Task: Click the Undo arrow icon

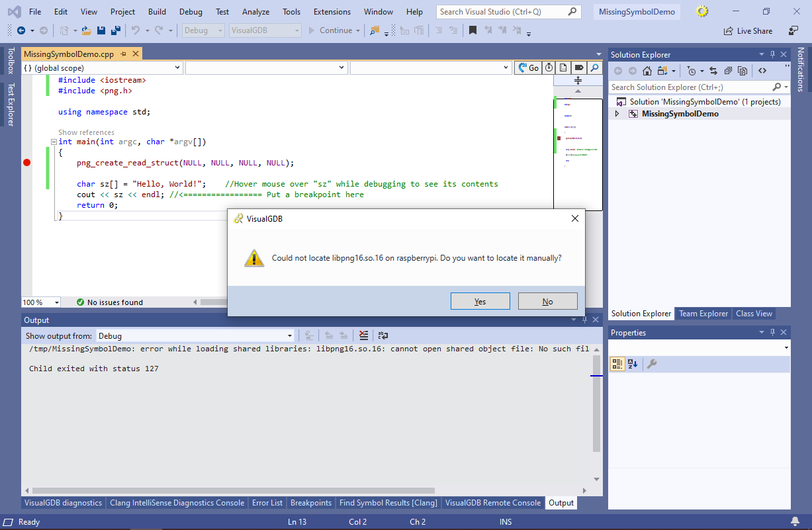Action: [136, 30]
